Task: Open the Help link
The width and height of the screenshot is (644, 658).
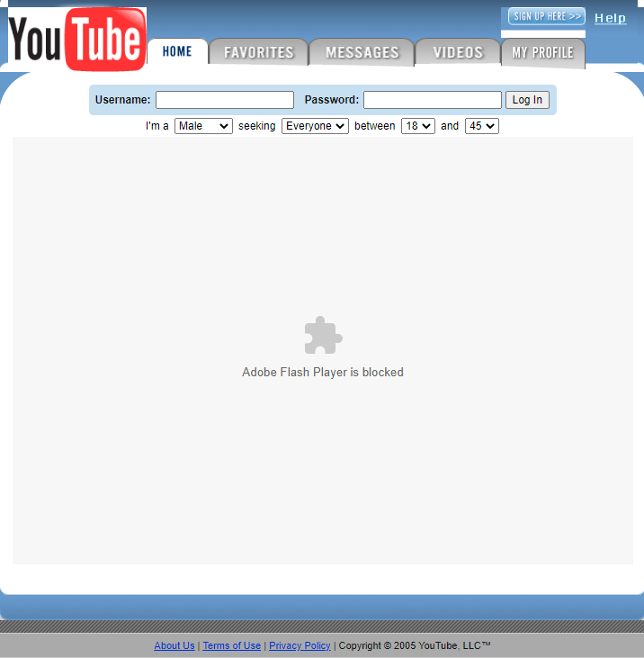Action: 610,18
